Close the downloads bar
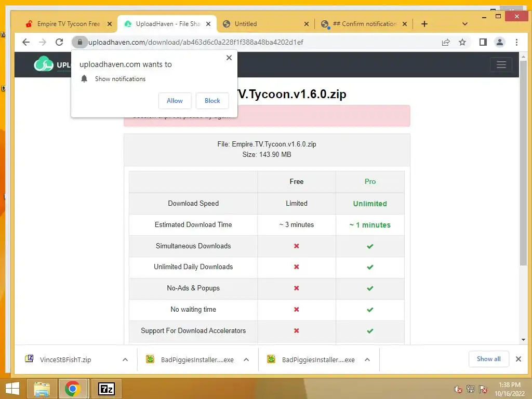532x399 pixels. [518, 359]
